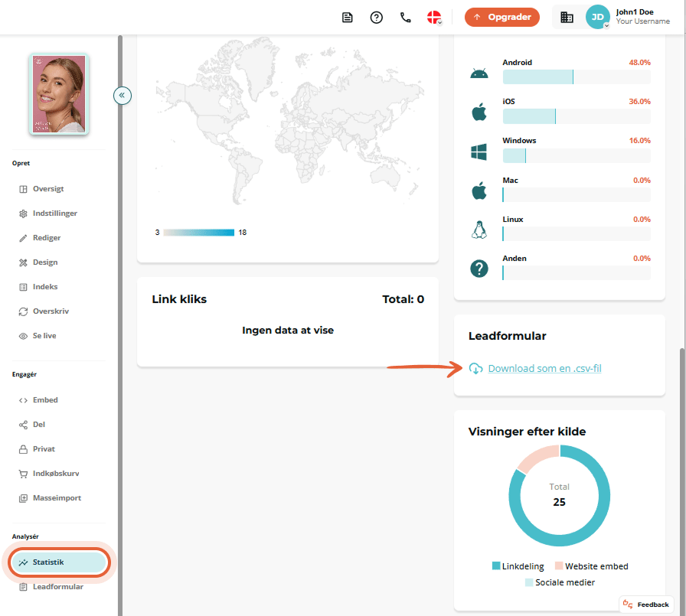Click the Android 48.0% progress bar

pyautogui.click(x=577, y=77)
